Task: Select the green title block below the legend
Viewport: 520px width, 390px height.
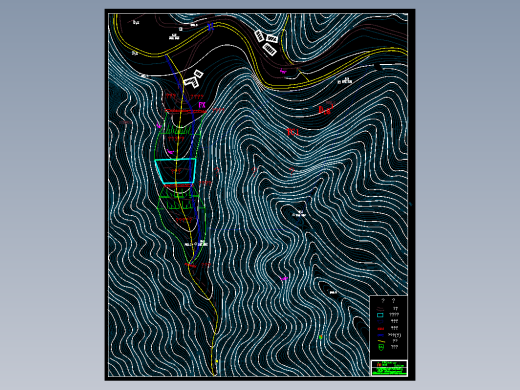Action: click(x=389, y=368)
